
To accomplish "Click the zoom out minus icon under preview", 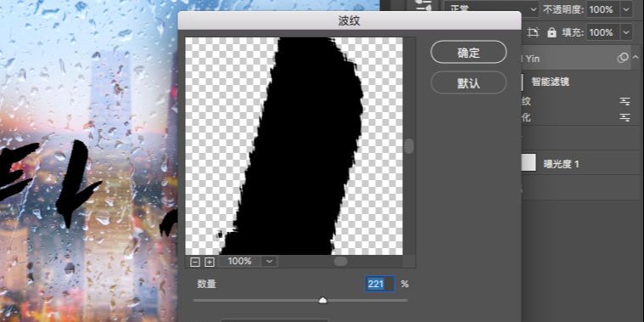I will tap(195, 262).
